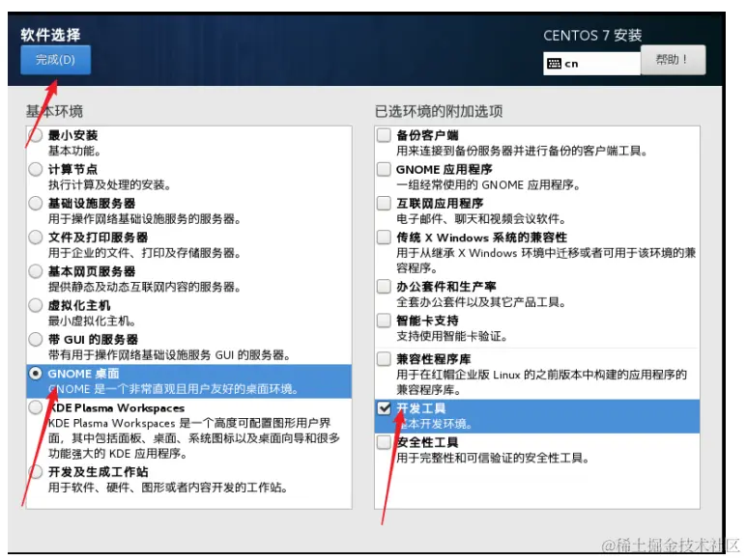Choose KDE Plasma Workspaces radio button
The image size is (746, 560).
point(35,407)
